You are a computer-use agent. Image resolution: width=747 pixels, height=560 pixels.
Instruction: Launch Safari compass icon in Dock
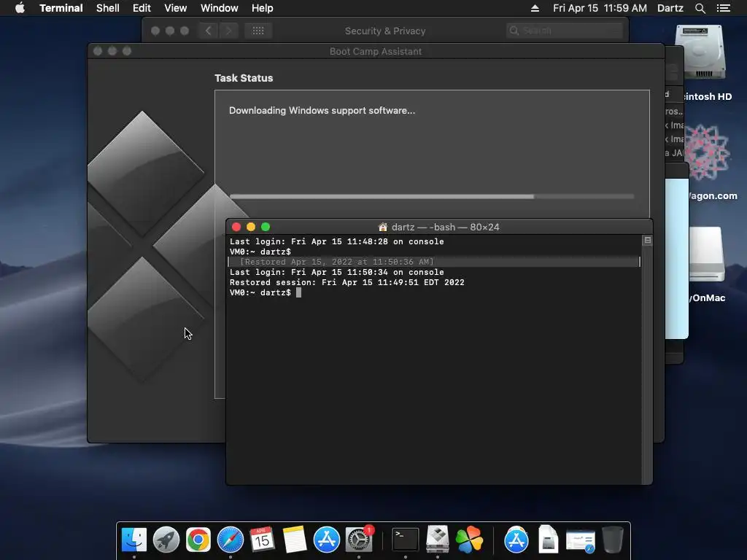[230, 540]
